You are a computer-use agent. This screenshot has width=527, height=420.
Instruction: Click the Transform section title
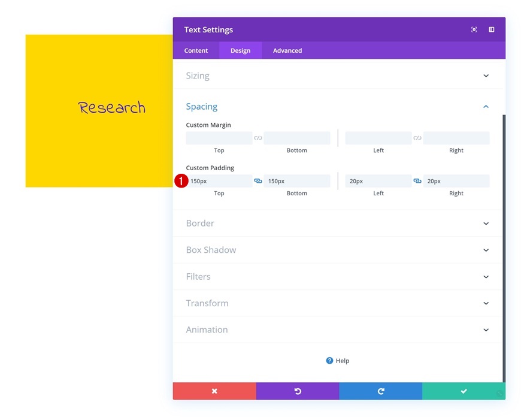point(207,303)
